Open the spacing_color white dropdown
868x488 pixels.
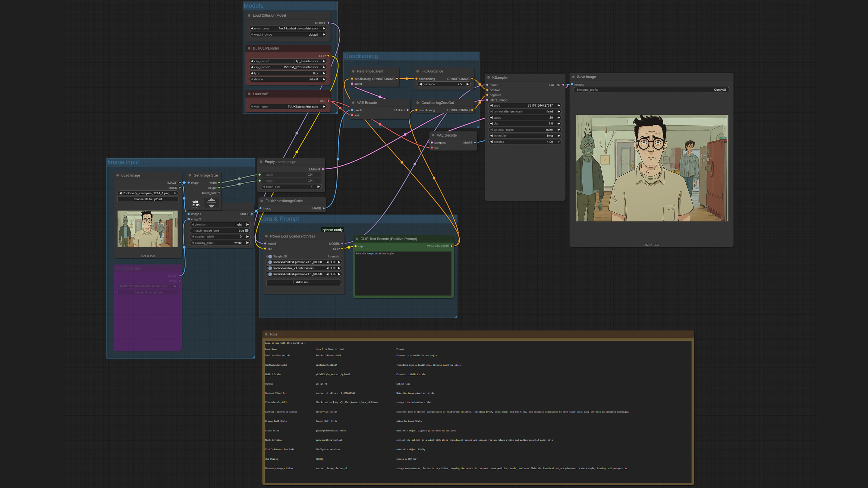tap(220, 243)
